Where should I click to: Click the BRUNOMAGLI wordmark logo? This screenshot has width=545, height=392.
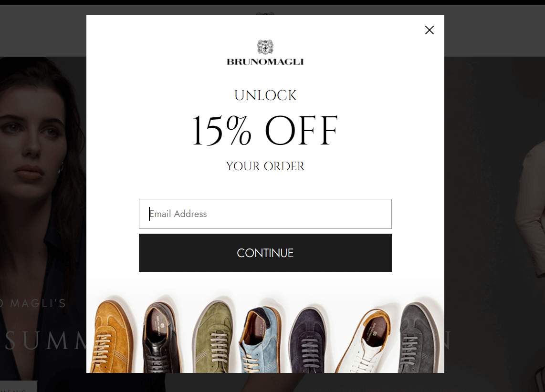pos(265,62)
